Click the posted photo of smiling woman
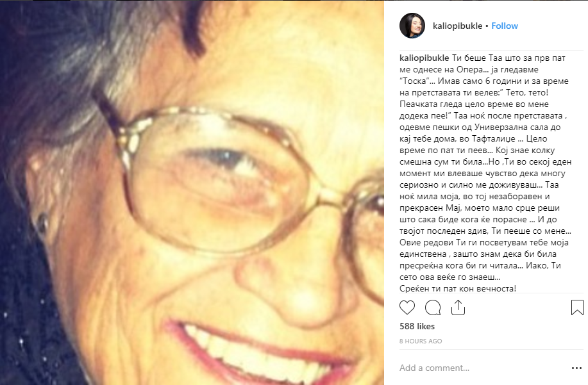This screenshot has height=385, width=588. point(192,192)
